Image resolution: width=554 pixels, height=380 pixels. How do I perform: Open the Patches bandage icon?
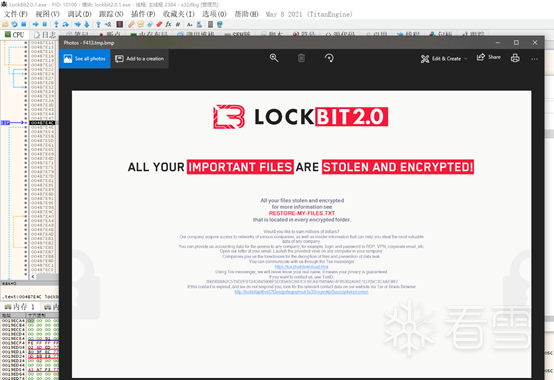click(131, 24)
